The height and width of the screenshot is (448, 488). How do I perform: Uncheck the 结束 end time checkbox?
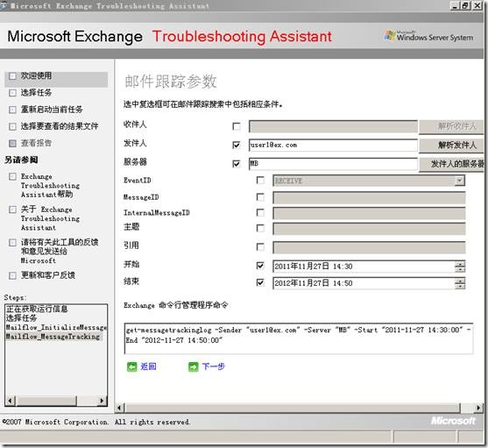[260, 282]
